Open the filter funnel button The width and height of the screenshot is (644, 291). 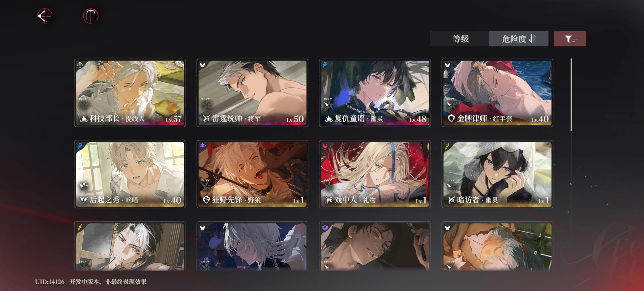pos(570,39)
